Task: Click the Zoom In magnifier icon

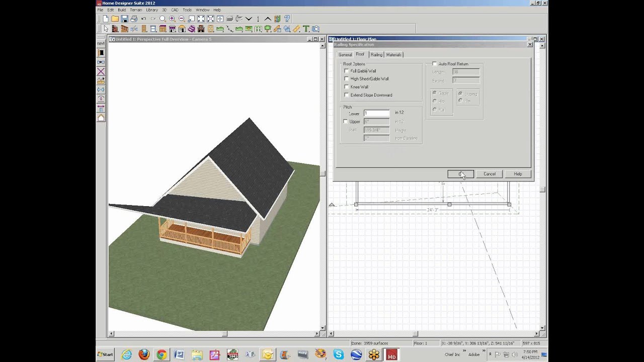Action: (x=172, y=19)
